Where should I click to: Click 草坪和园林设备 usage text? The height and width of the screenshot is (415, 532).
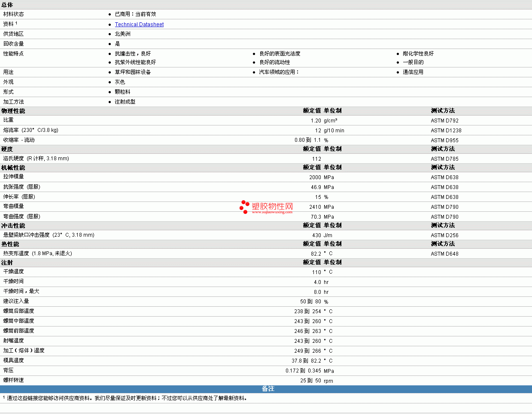[x=133, y=72]
